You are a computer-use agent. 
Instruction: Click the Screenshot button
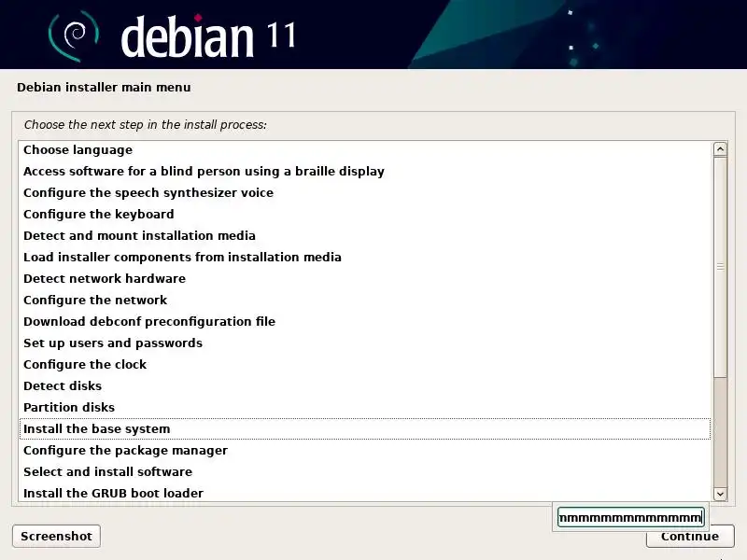pyautogui.click(x=56, y=536)
